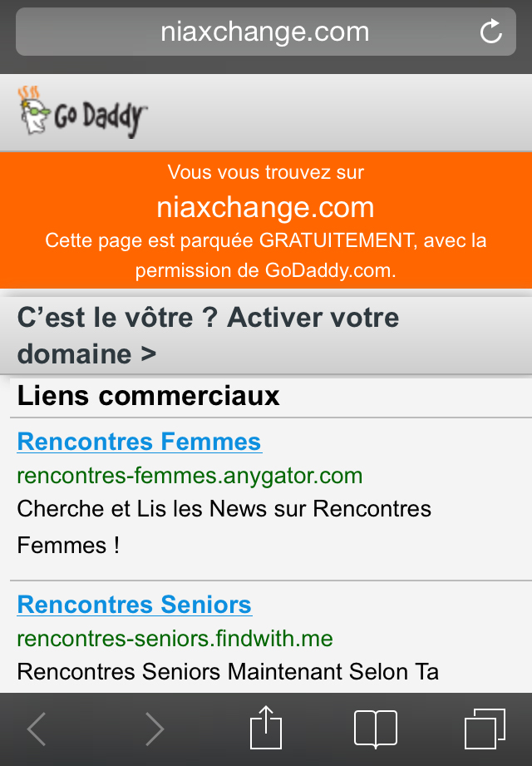Open the "Rencontres Seniors" link
The width and height of the screenshot is (532, 766).
click(135, 605)
